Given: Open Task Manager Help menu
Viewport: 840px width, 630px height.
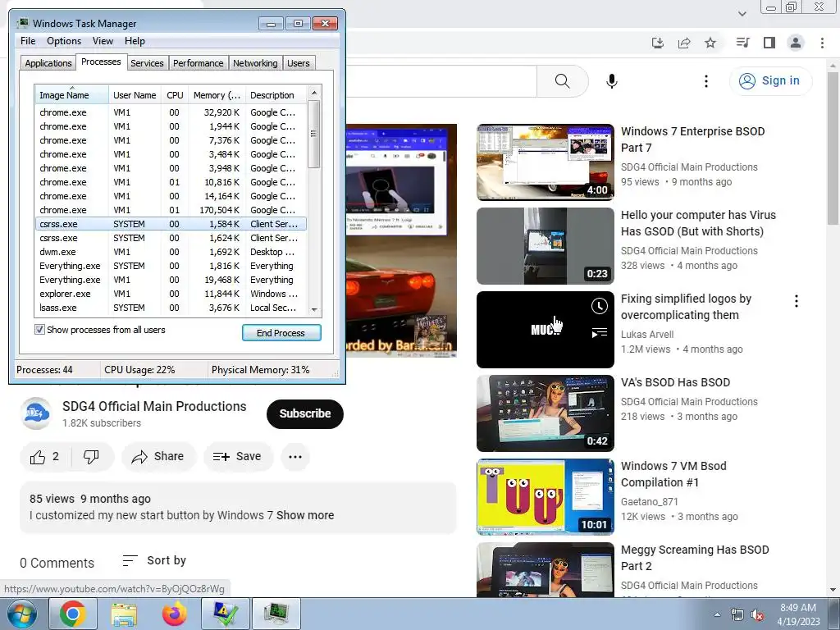Looking at the screenshot, I should click(x=135, y=41).
